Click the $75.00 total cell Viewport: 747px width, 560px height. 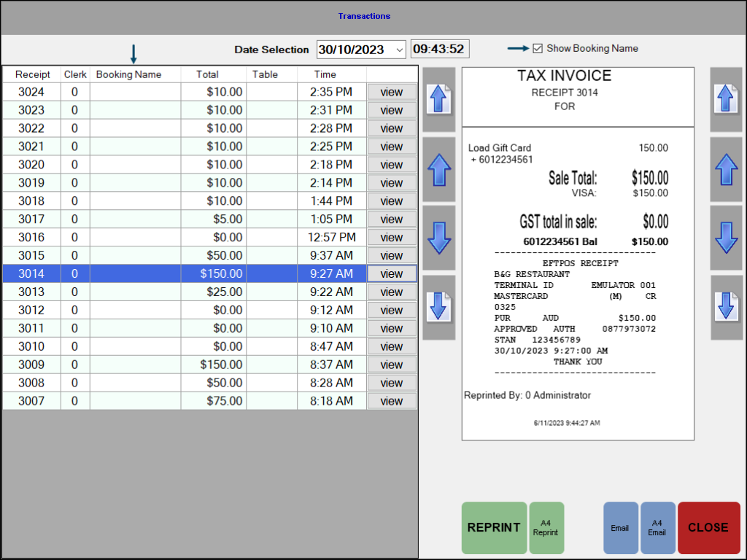214,401
